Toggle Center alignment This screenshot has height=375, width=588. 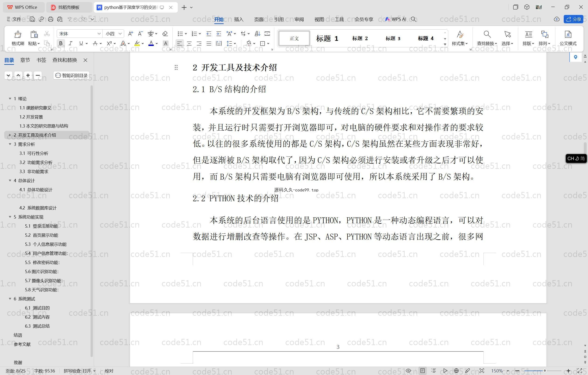click(x=189, y=43)
